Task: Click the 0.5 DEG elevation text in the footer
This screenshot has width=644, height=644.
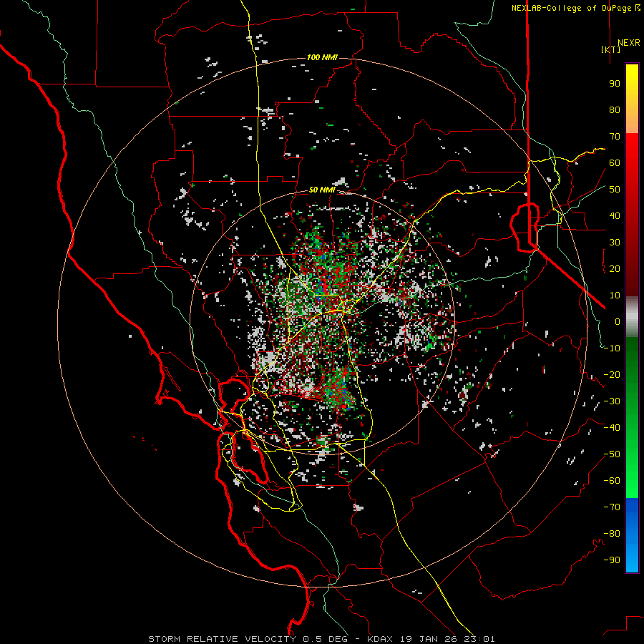Action: pos(325,639)
